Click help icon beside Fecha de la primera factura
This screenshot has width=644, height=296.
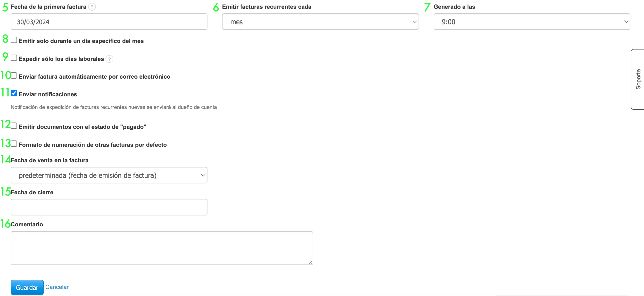click(92, 7)
